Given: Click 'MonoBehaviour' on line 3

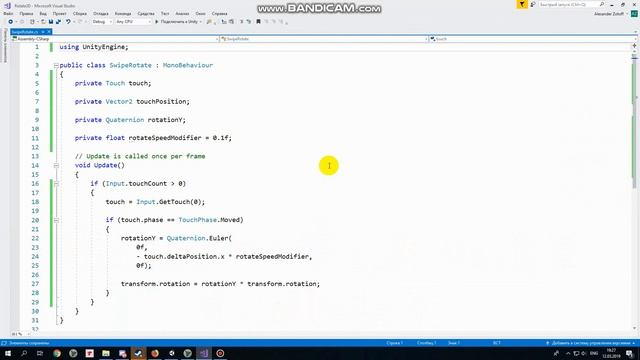Looking at the screenshot, I should point(188,65).
